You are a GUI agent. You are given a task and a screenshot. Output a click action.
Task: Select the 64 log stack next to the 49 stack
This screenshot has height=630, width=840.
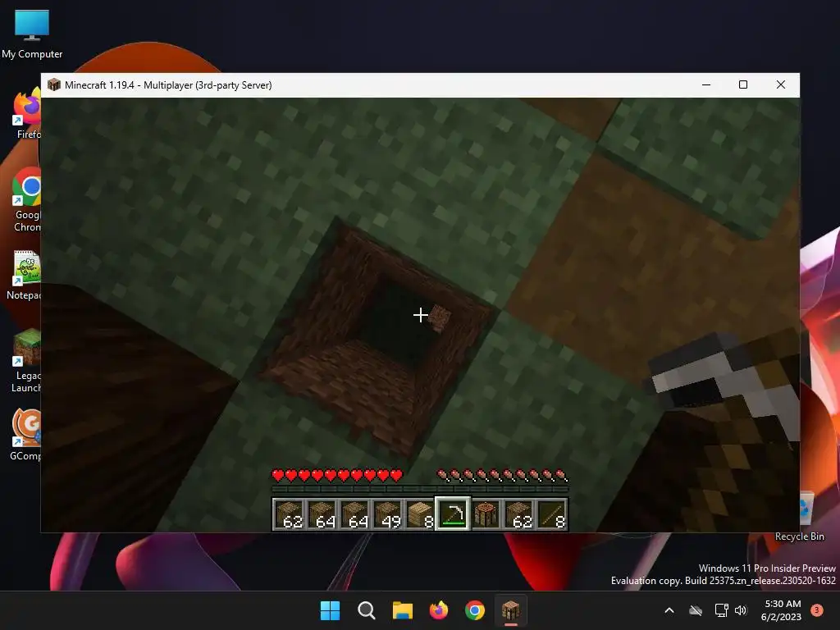pos(355,514)
